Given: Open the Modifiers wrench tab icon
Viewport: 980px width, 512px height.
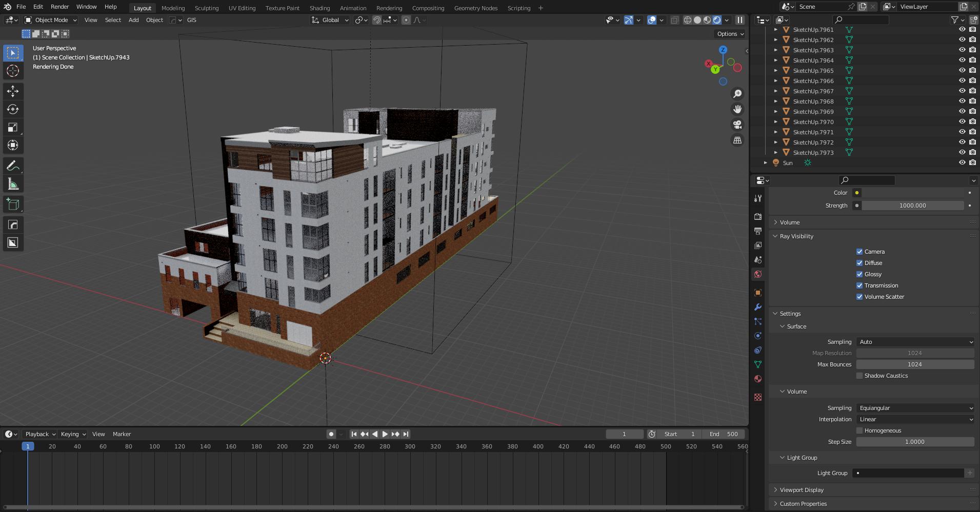Looking at the screenshot, I should click(x=758, y=307).
